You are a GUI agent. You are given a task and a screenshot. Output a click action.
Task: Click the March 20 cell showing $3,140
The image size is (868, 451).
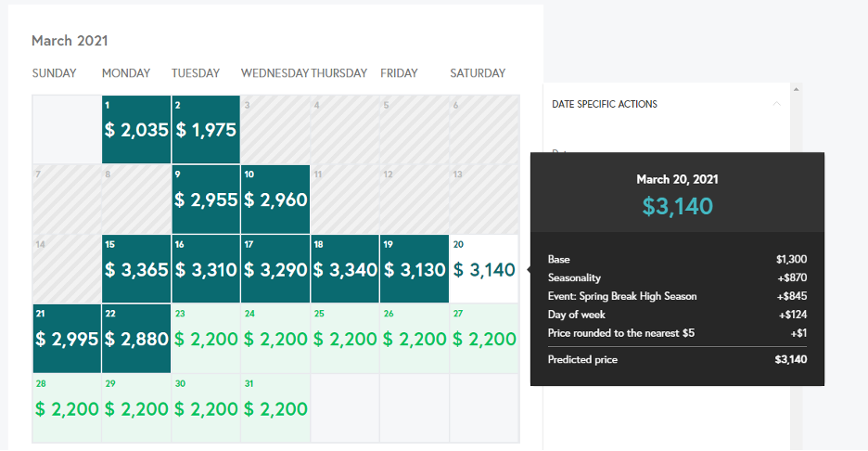[x=484, y=269]
